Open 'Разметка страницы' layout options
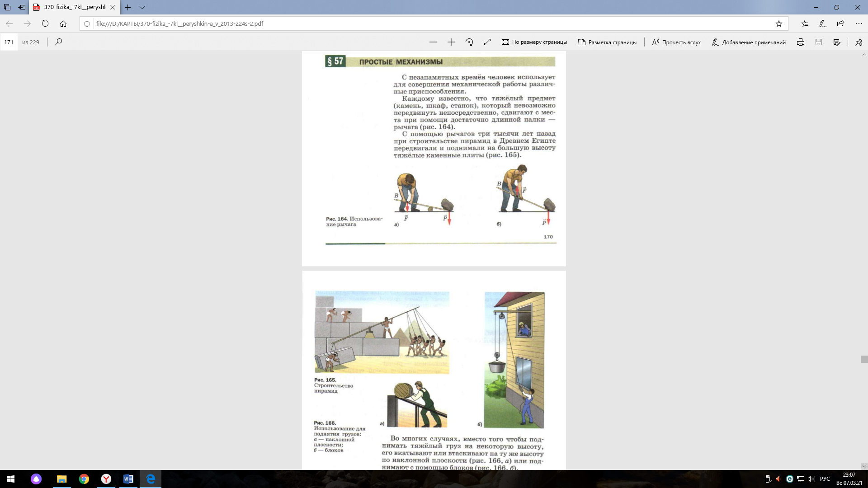 pyautogui.click(x=607, y=42)
